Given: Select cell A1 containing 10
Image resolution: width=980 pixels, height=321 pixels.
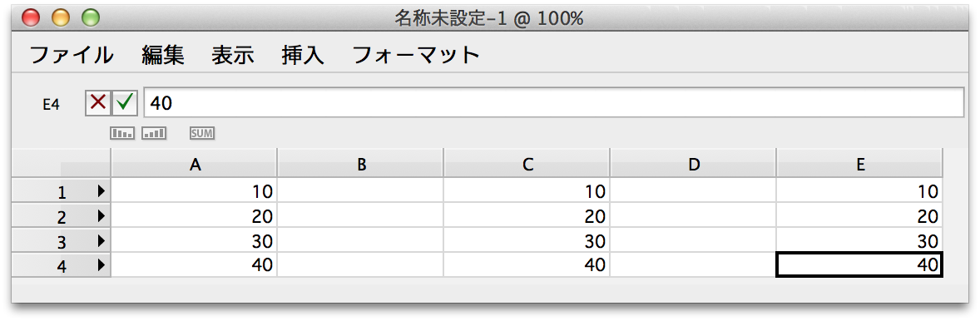Looking at the screenshot, I should 194,190.
